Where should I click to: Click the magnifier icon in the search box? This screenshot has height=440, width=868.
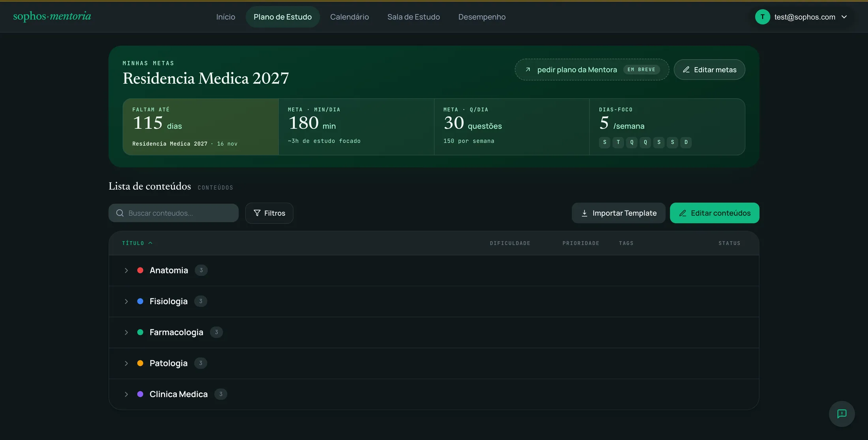pyautogui.click(x=120, y=213)
